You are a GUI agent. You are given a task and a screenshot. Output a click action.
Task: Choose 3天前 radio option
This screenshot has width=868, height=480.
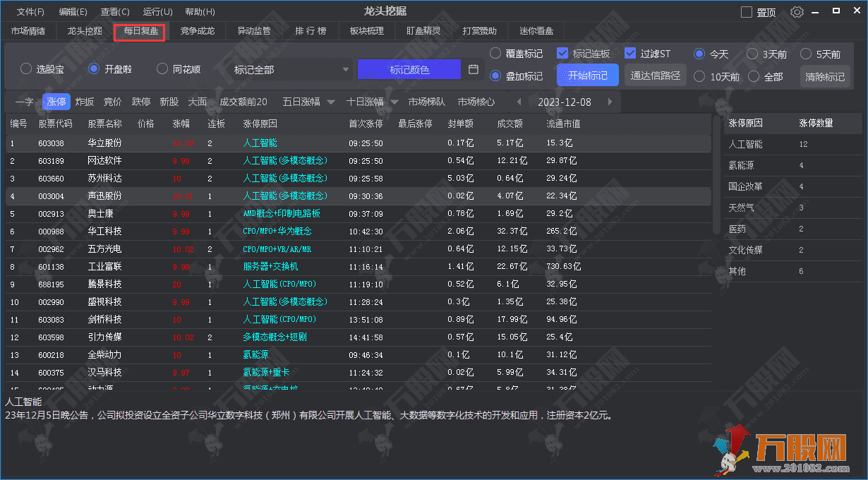(x=752, y=54)
